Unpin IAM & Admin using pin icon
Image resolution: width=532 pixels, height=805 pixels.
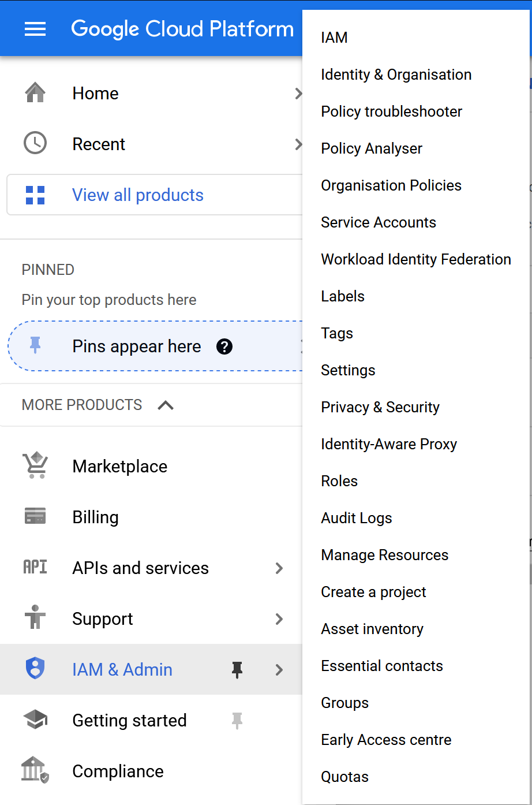(x=237, y=669)
